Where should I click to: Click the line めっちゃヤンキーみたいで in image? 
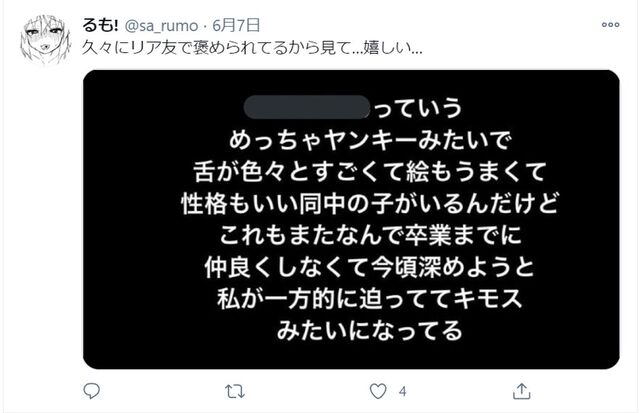(370, 140)
